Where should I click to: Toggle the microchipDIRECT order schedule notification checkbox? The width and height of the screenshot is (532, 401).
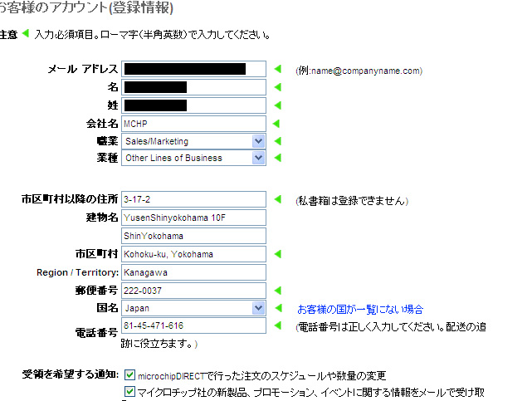click(129, 375)
